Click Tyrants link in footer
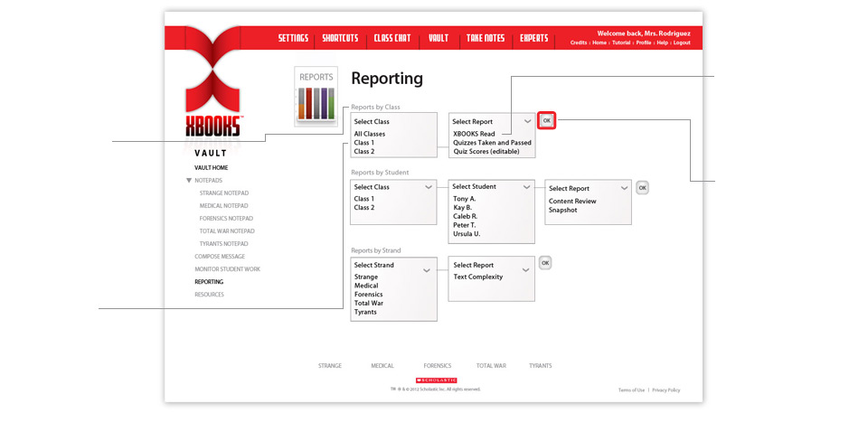The image size is (868, 423). tap(540, 366)
